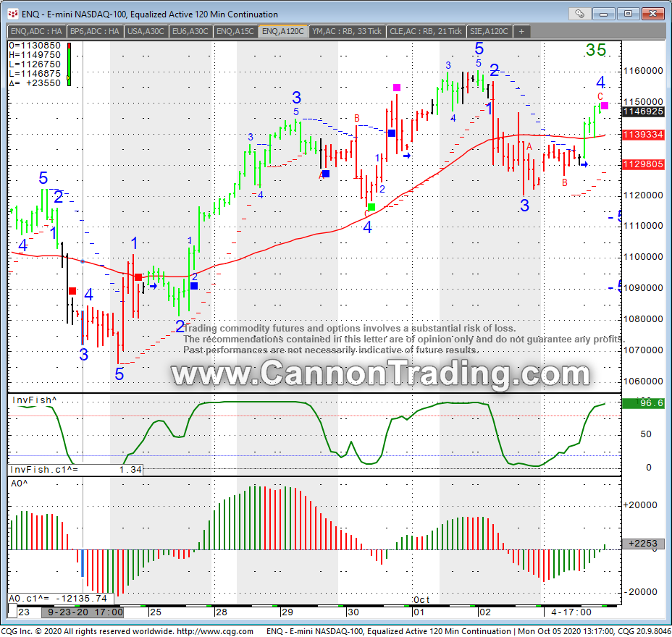The height and width of the screenshot is (637, 672).
Task: Click the red 1139334 moving average value label
Action: click(643, 135)
